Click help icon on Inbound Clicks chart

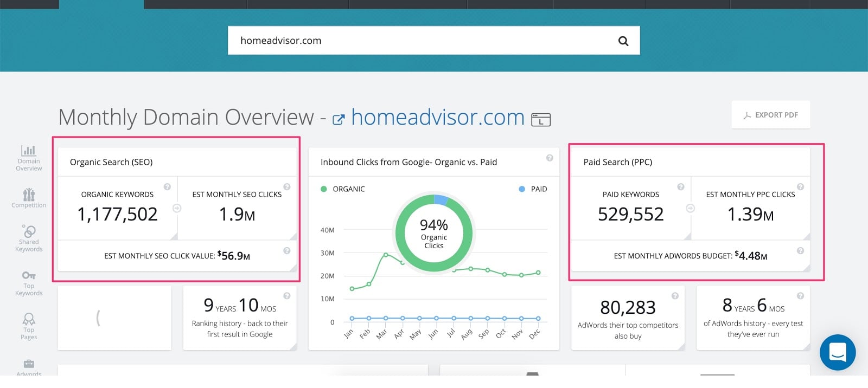click(x=550, y=158)
